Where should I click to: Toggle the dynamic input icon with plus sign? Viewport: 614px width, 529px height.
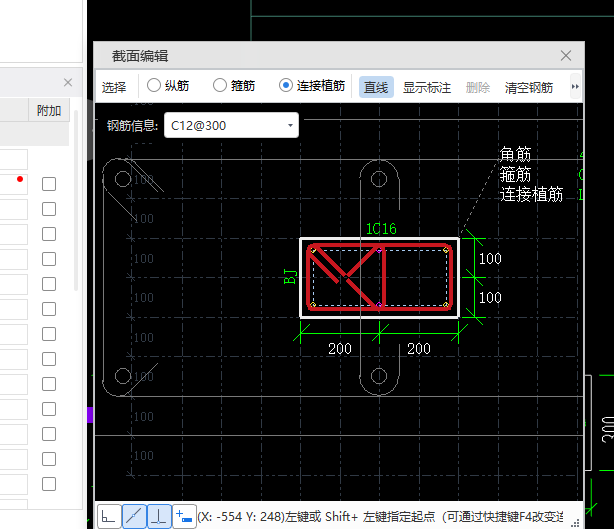pyautogui.click(x=184, y=517)
